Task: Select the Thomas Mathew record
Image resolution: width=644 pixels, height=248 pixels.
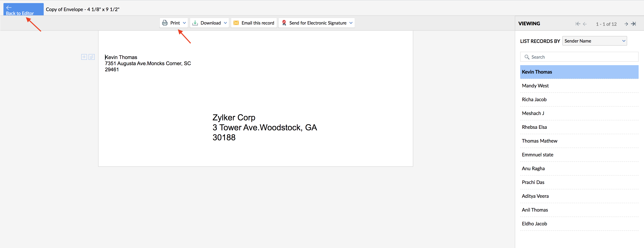Action: [x=540, y=141]
